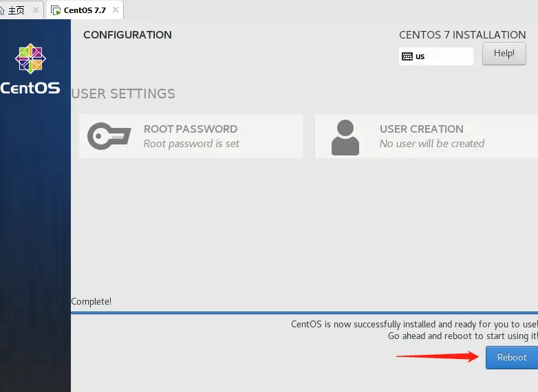This screenshot has height=392, width=538.
Task: Switch to the CentOS 7.7 tab
Action: [x=85, y=10]
